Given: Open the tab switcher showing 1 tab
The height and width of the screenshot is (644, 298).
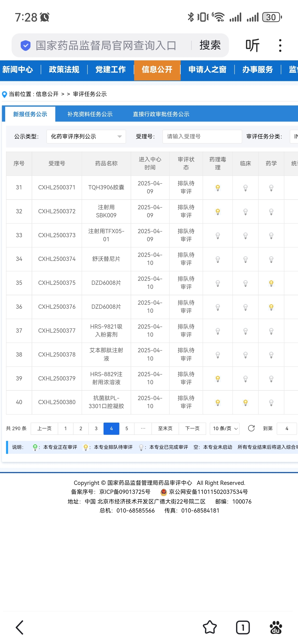Looking at the screenshot, I should (x=243, y=627).
